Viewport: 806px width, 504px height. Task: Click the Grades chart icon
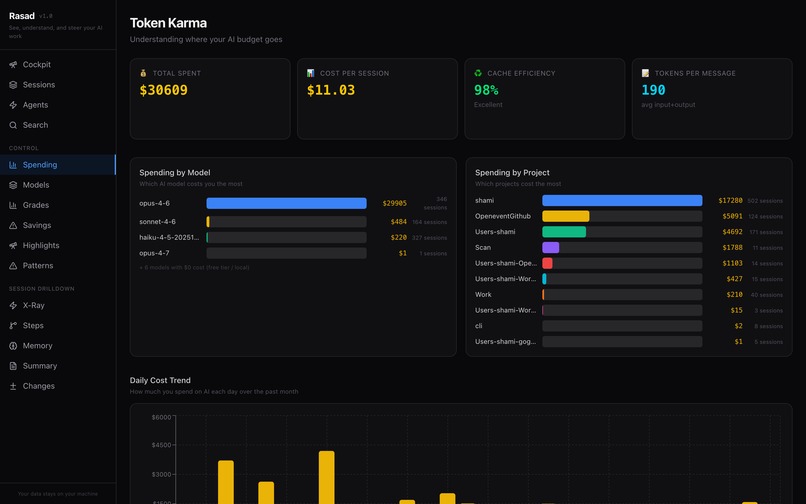point(13,205)
